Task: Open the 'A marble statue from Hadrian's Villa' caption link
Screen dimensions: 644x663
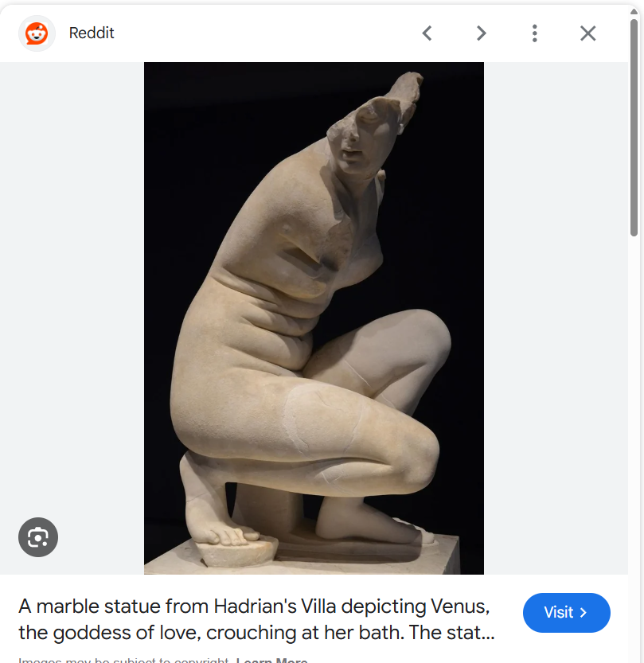Action: 256,619
